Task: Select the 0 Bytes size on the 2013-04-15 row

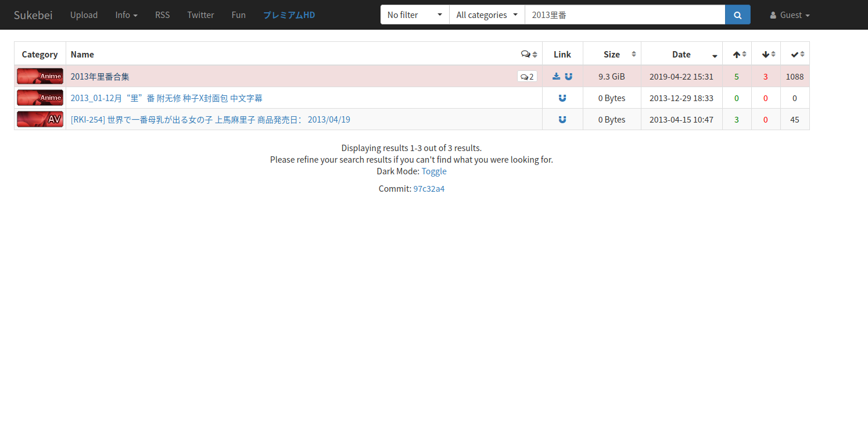Action: tap(612, 120)
